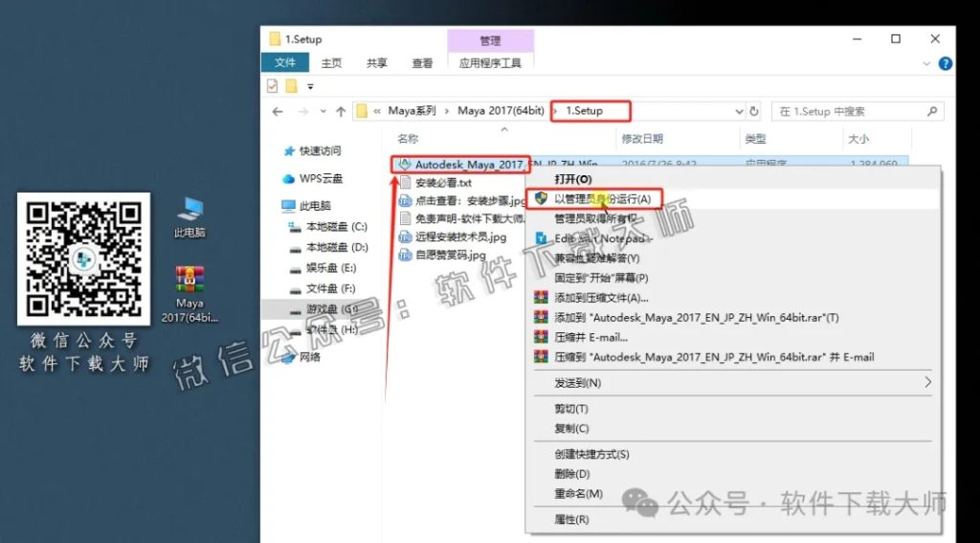This screenshot has height=543, width=980.
Task: Expand the ribbon with the chevron
Action: point(926,63)
